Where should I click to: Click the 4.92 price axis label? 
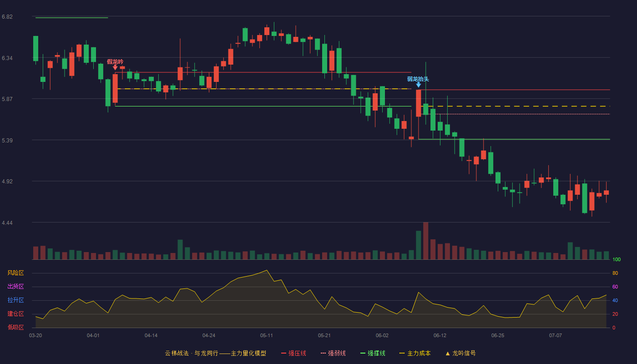pyautogui.click(x=7, y=182)
